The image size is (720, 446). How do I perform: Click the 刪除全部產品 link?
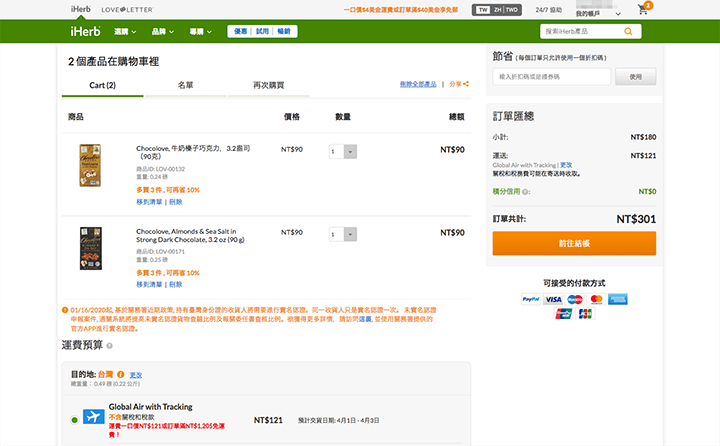pos(418,84)
